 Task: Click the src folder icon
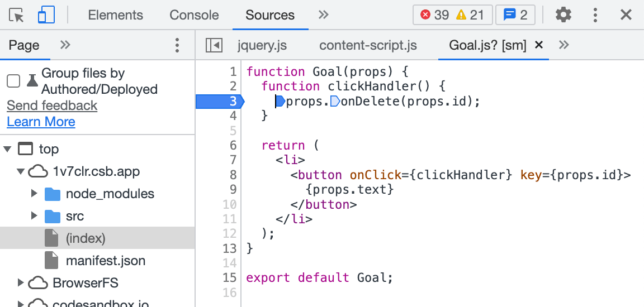pos(53,216)
